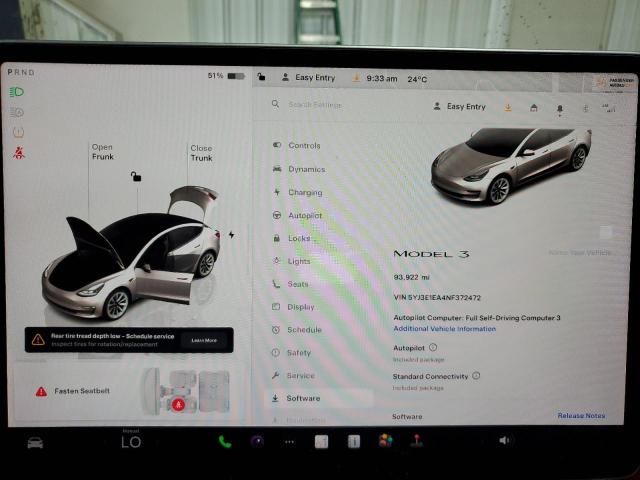Open the Arcade joystick app icon
The width and height of the screenshot is (640, 480).
coord(416,441)
